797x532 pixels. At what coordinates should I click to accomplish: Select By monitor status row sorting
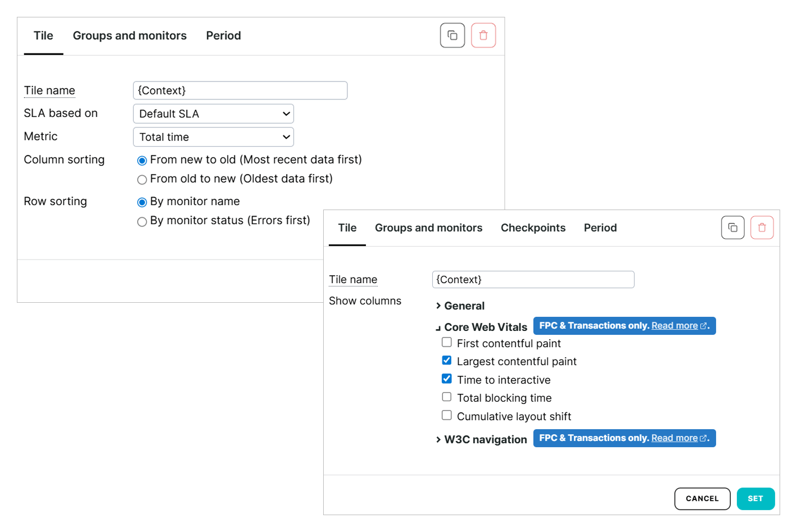click(142, 222)
